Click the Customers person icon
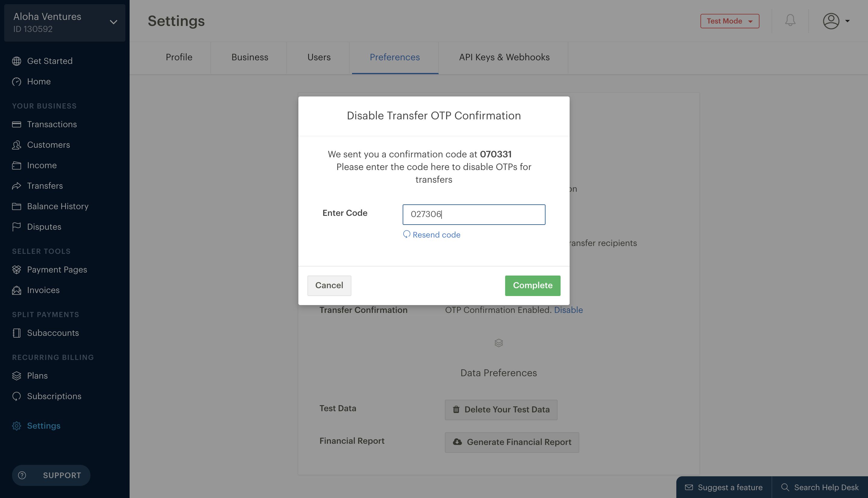The height and width of the screenshot is (498, 868). click(16, 145)
